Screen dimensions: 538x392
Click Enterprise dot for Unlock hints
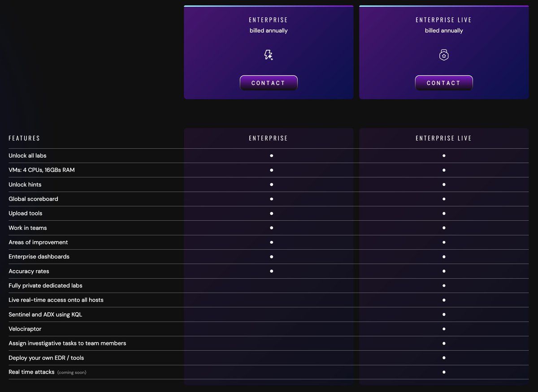pyautogui.click(x=272, y=185)
